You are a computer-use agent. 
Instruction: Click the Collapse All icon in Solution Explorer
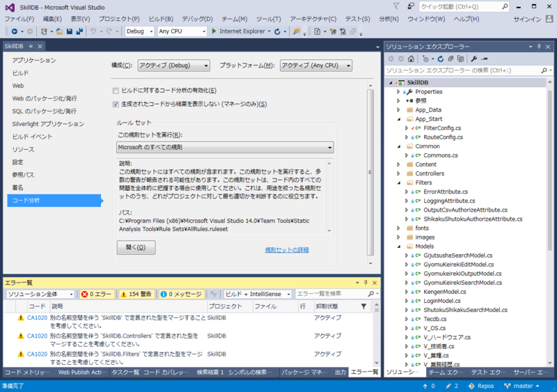pyautogui.click(x=450, y=59)
